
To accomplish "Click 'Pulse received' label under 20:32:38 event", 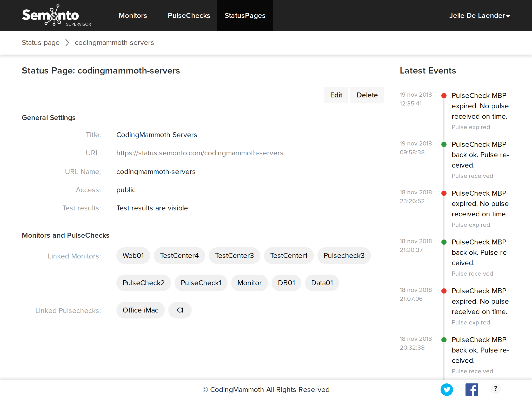I will coord(472,371).
